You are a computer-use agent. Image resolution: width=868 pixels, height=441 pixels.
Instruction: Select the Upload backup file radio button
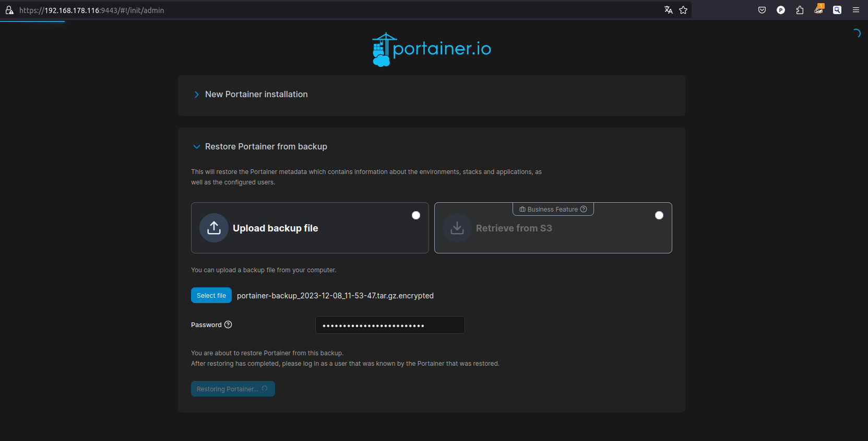pyautogui.click(x=416, y=215)
